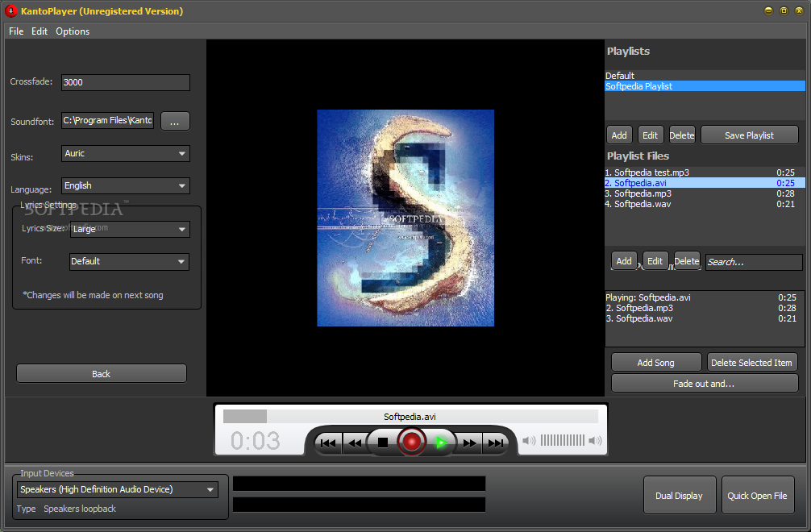Seek within the Softpedia.avi progress bar
This screenshot has height=532, width=811.
point(410,416)
